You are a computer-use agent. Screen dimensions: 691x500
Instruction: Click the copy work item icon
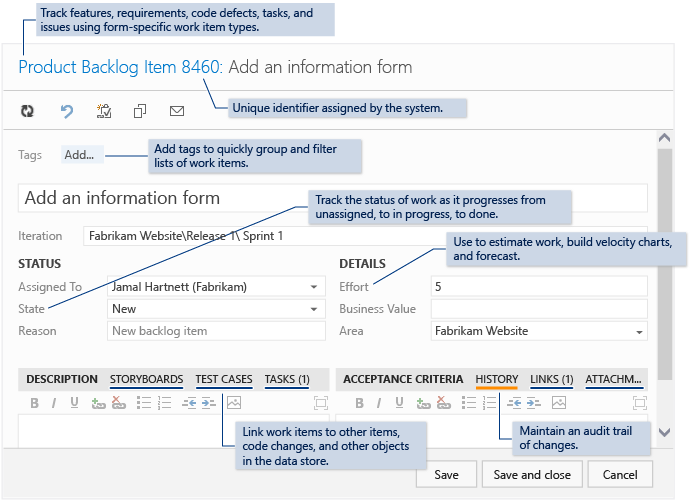point(140,111)
